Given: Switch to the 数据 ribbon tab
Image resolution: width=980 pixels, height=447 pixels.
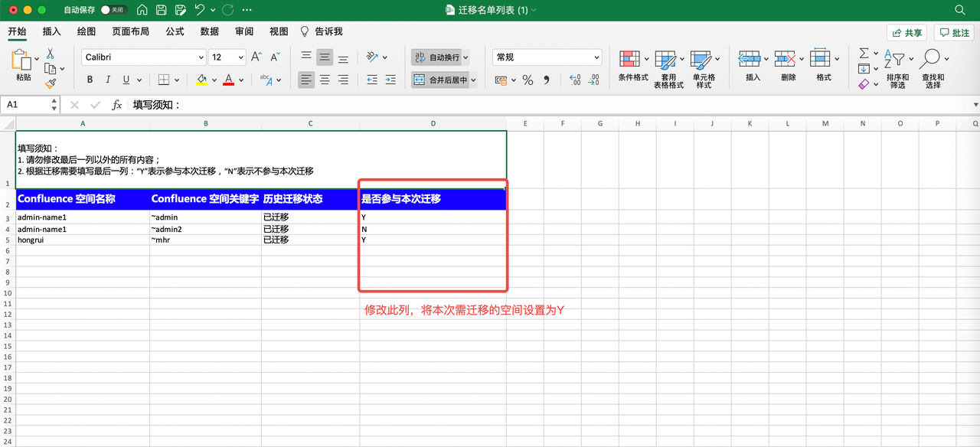Looking at the screenshot, I should click(210, 31).
